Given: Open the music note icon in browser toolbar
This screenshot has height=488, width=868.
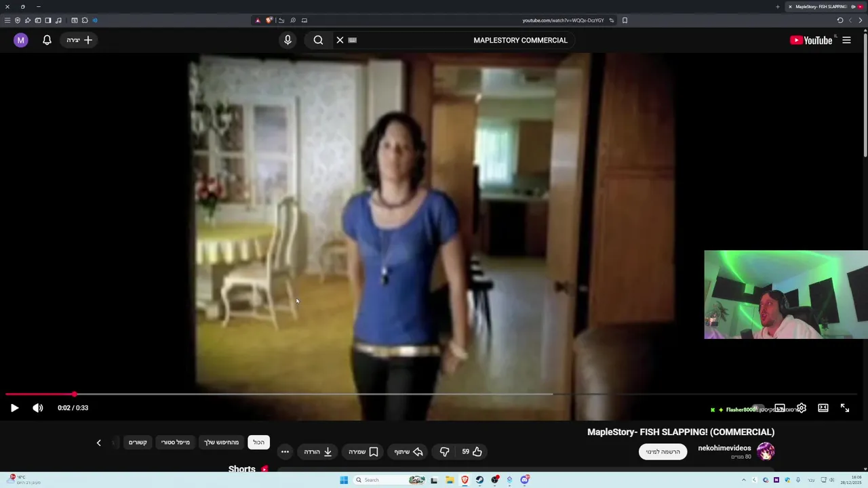Looking at the screenshot, I should pyautogui.click(x=58, y=20).
